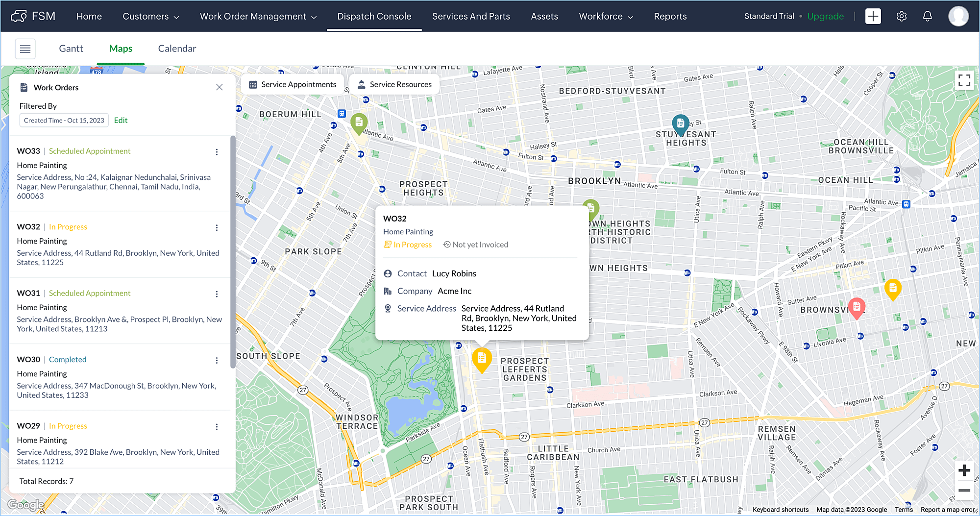Expand the Customers dropdown menu
The image size is (980, 516).
click(x=150, y=16)
